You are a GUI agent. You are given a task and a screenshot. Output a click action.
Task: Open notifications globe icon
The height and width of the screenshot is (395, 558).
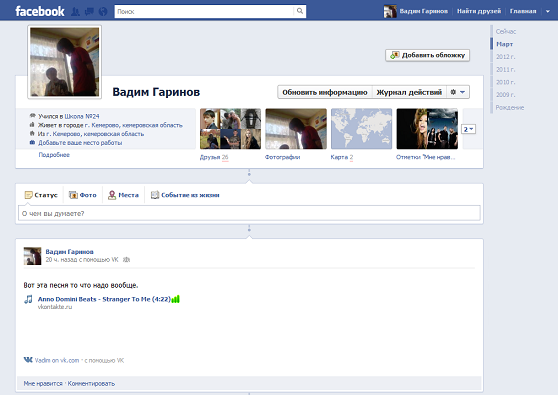click(x=103, y=12)
